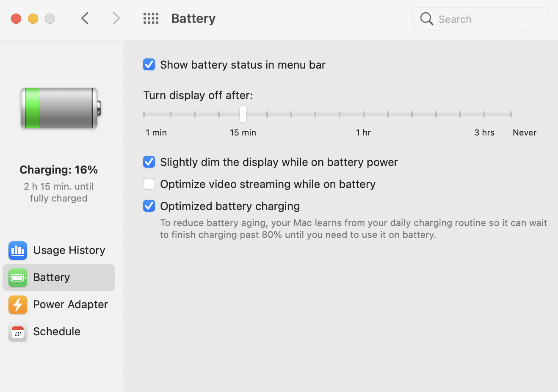Click the green Battery sidebar icon
This screenshot has height=392, width=558.
pos(18,278)
